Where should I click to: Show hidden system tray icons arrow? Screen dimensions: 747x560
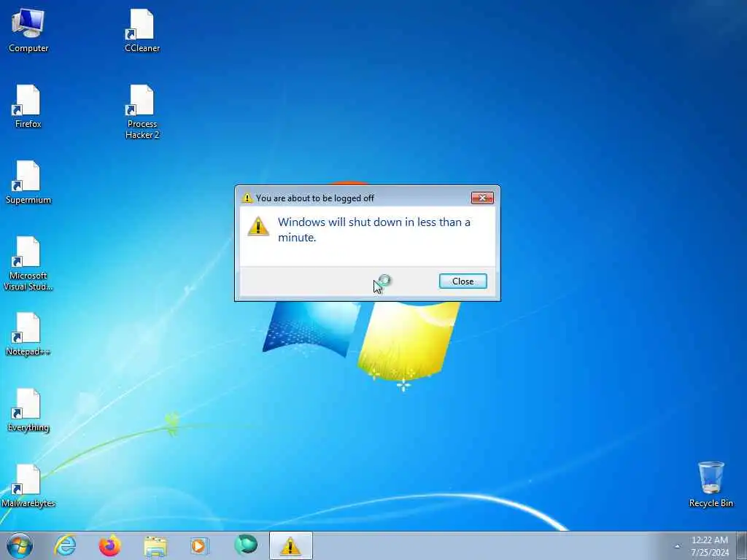677,546
